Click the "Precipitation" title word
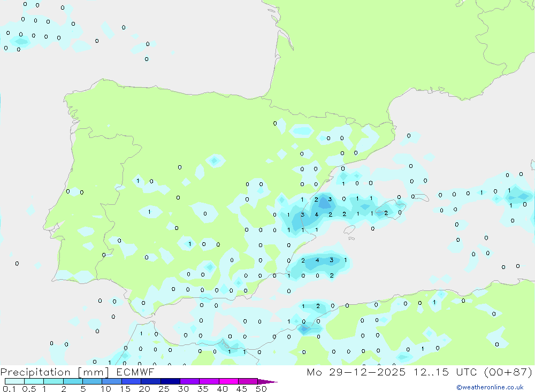The height and width of the screenshot is (392, 535). tap(35, 372)
